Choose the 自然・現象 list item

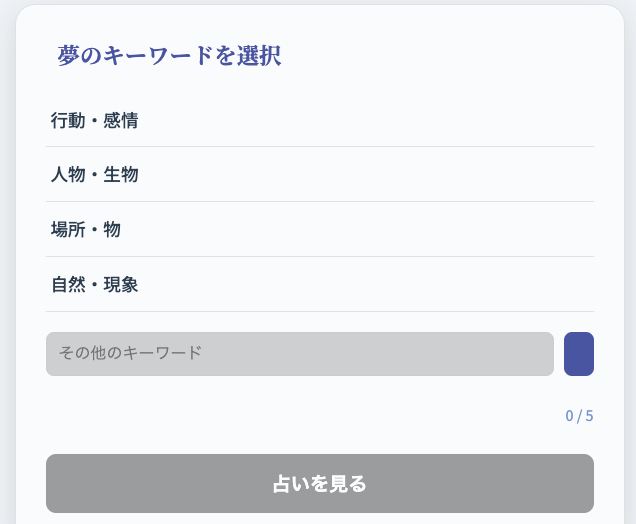(95, 285)
